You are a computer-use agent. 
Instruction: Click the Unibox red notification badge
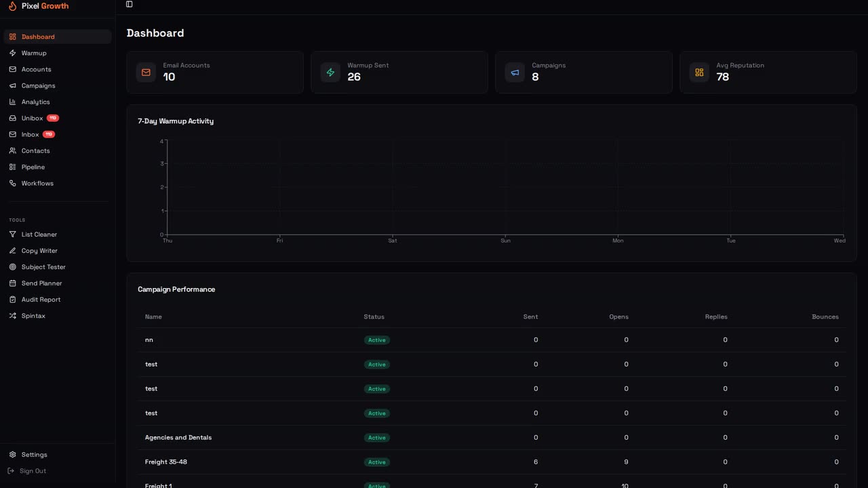pyautogui.click(x=53, y=118)
